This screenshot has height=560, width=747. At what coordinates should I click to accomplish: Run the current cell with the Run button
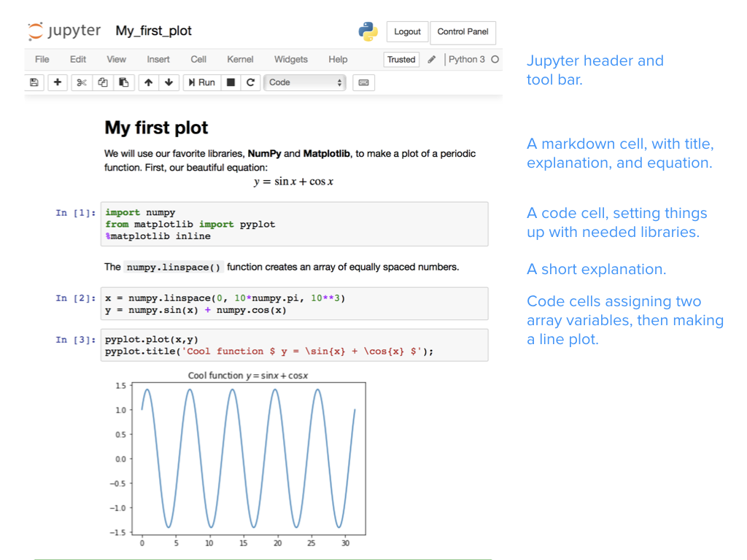201,82
